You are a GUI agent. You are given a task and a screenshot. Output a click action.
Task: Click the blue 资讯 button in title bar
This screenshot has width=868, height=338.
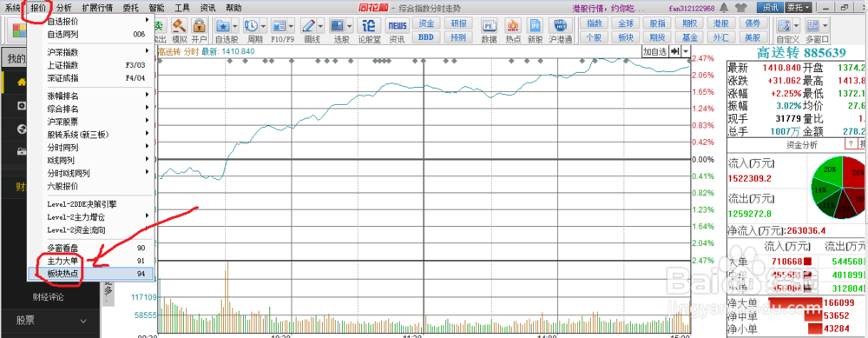pos(770,8)
